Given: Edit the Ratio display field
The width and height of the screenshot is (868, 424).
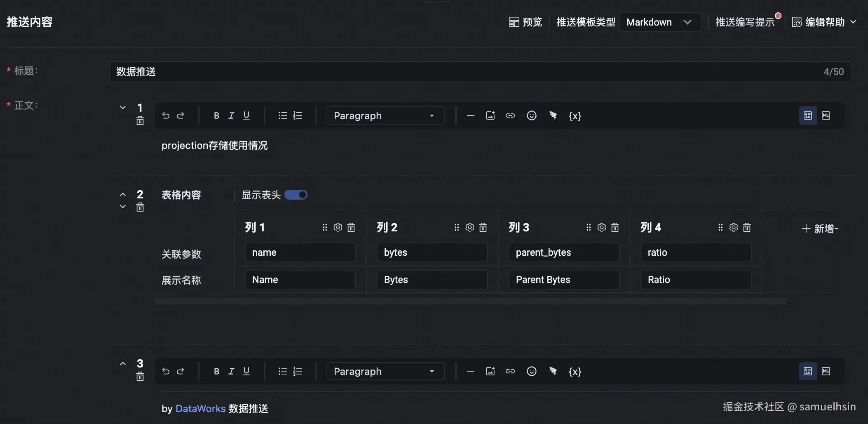Looking at the screenshot, I should [696, 280].
